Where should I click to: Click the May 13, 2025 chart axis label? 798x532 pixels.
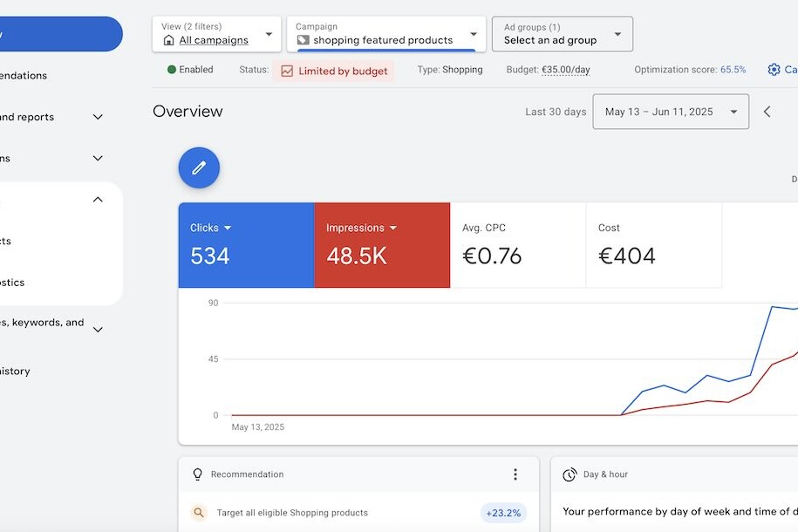(258, 427)
